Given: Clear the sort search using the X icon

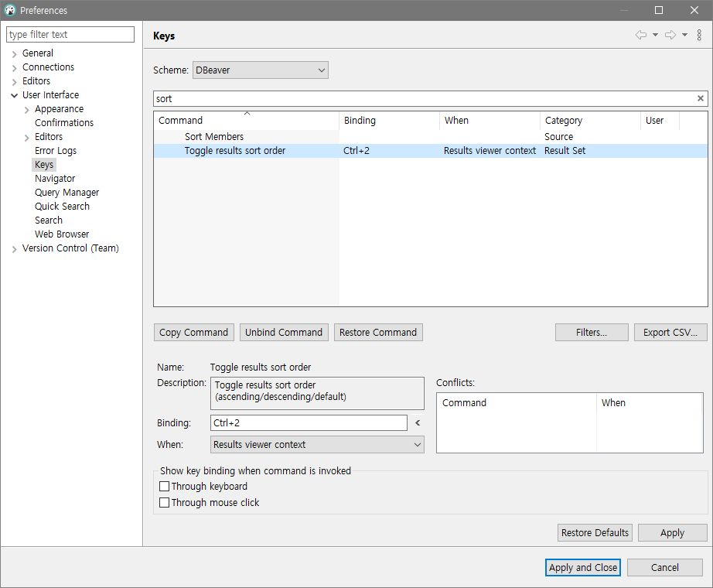Looking at the screenshot, I should pos(701,98).
